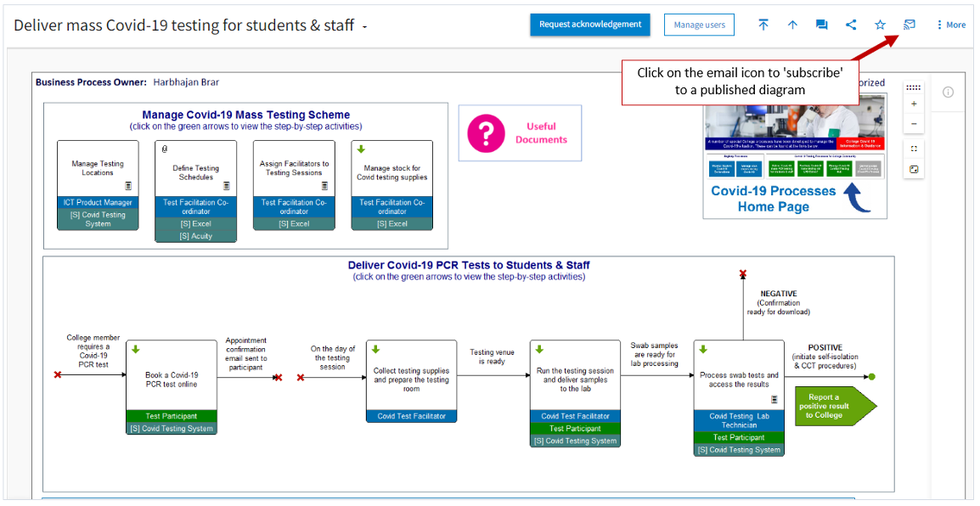Click the Request acknowledgement button

590,25
